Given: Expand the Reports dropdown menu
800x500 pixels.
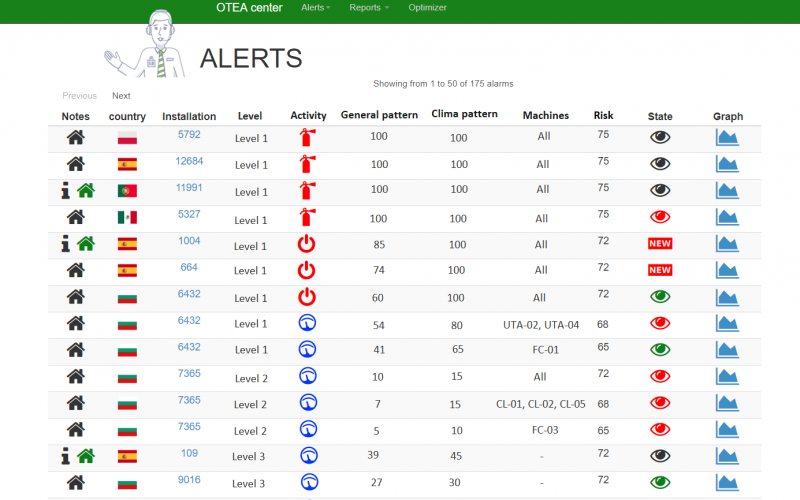Looking at the screenshot, I should pos(368,8).
